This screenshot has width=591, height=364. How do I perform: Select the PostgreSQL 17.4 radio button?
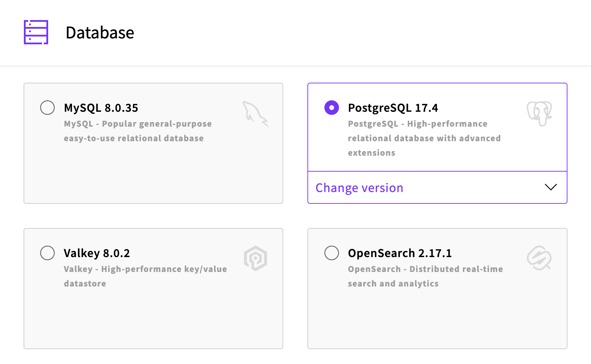pos(332,108)
